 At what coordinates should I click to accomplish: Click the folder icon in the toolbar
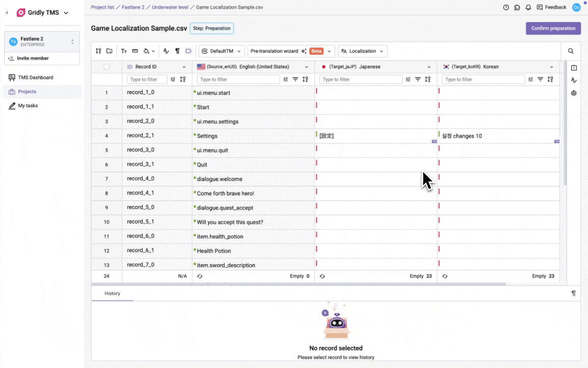click(x=109, y=51)
